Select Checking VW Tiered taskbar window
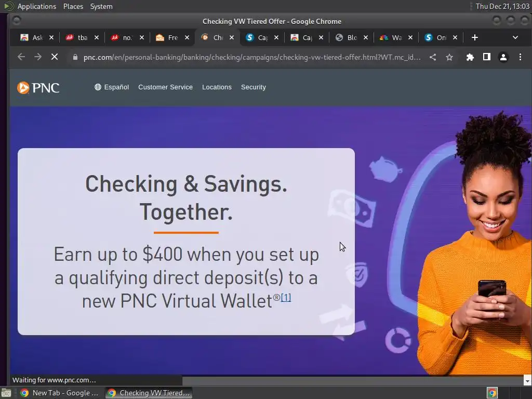Screen dimensions: 532x399 (x=149, y=393)
